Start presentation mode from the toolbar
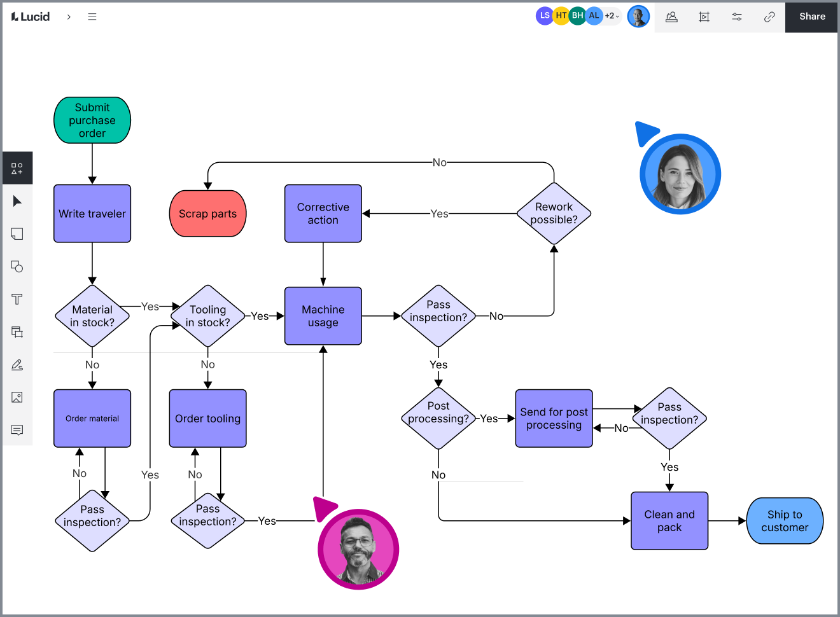840x617 pixels. click(x=704, y=17)
